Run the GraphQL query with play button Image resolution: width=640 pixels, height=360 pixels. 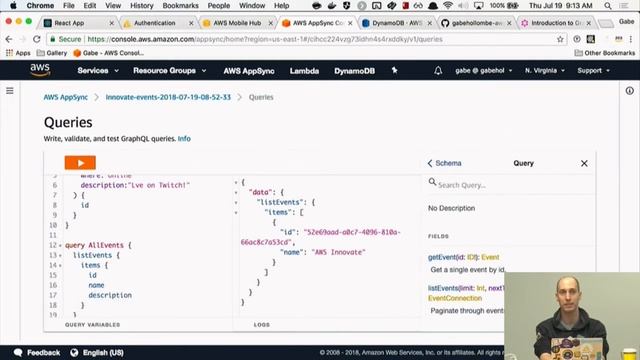click(x=80, y=162)
